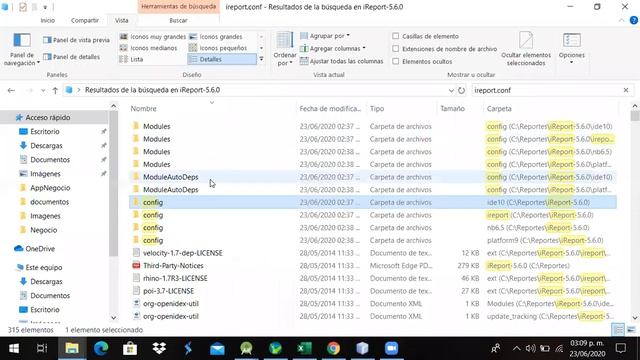Open Google Chrome from taskbar
The height and width of the screenshot is (360, 640).
tap(333, 348)
